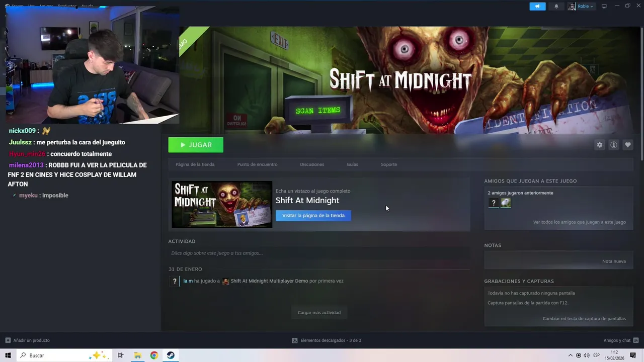Open the Windows Start menu
This screenshot has width=644, height=362.
(8, 355)
